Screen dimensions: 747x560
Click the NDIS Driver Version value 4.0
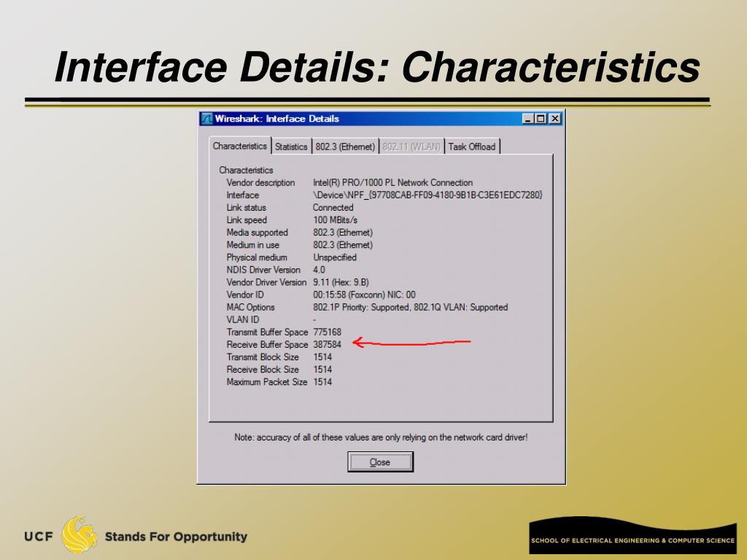coord(319,270)
